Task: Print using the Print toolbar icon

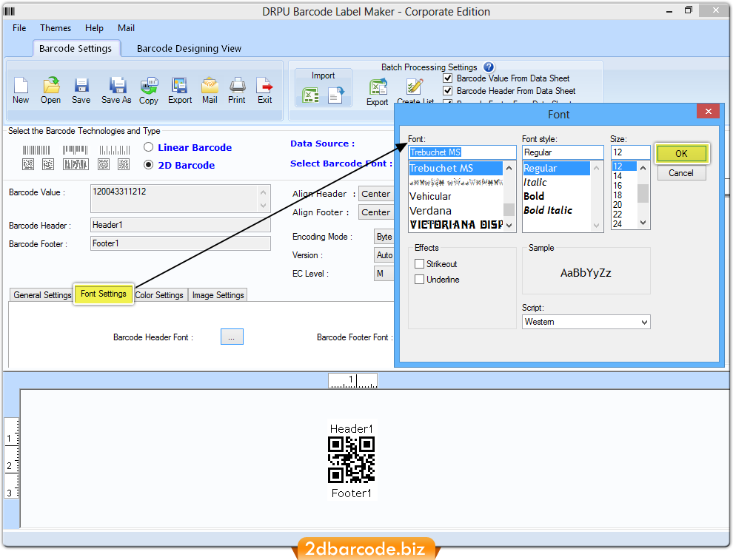Action: [237, 90]
